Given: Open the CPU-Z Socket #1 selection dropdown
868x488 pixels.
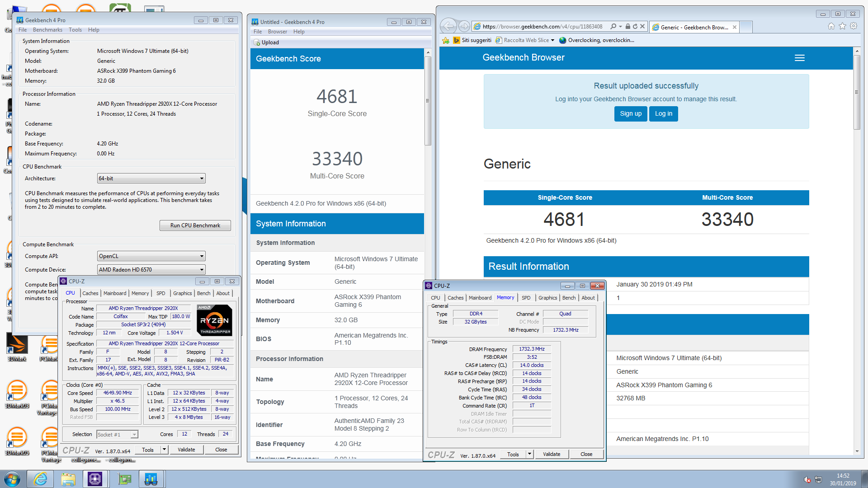Looking at the screenshot, I should tap(118, 435).
